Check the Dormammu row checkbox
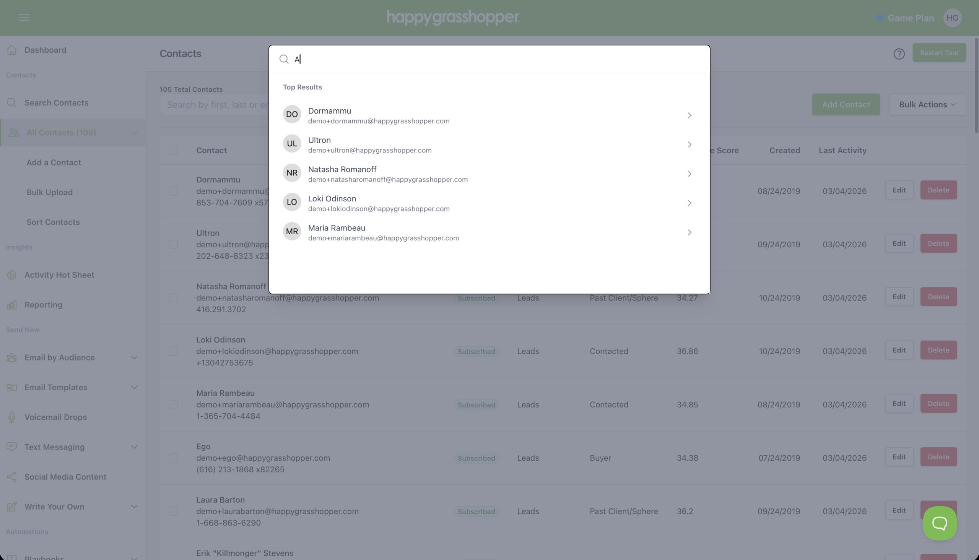979x560 pixels. point(173,191)
